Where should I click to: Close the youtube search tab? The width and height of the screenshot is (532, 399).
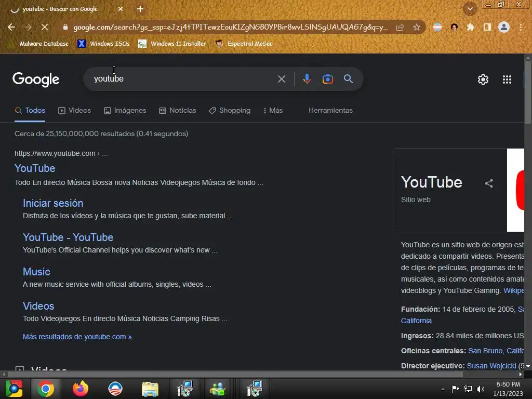click(121, 9)
